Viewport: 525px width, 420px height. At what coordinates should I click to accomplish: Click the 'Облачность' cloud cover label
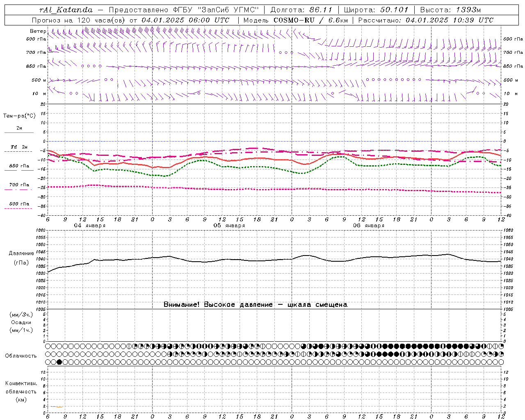click(x=21, y=356)
